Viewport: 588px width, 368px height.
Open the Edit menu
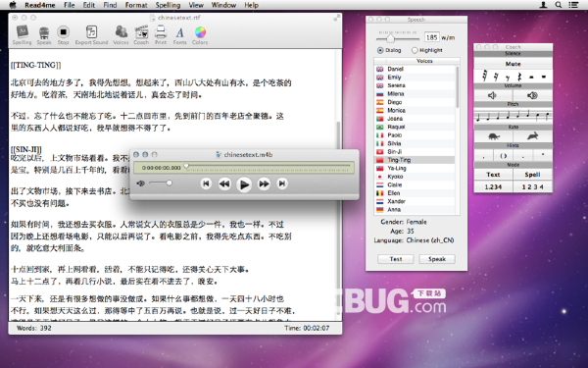(x=89, y=5)
